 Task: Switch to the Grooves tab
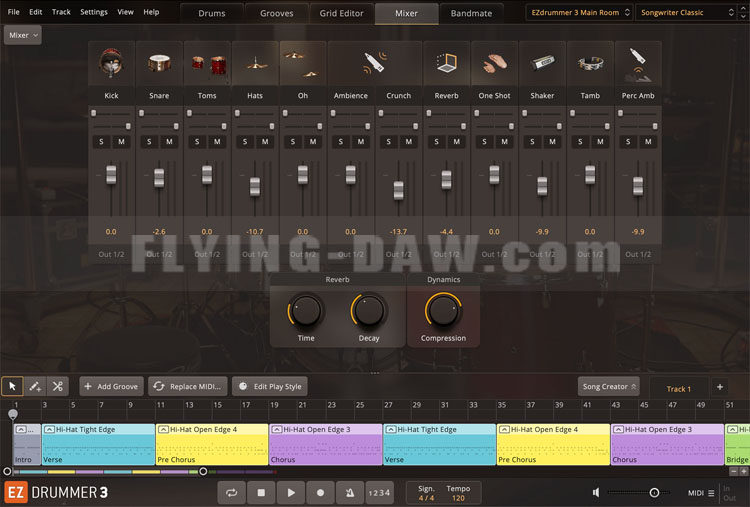[x=276, y=13]
